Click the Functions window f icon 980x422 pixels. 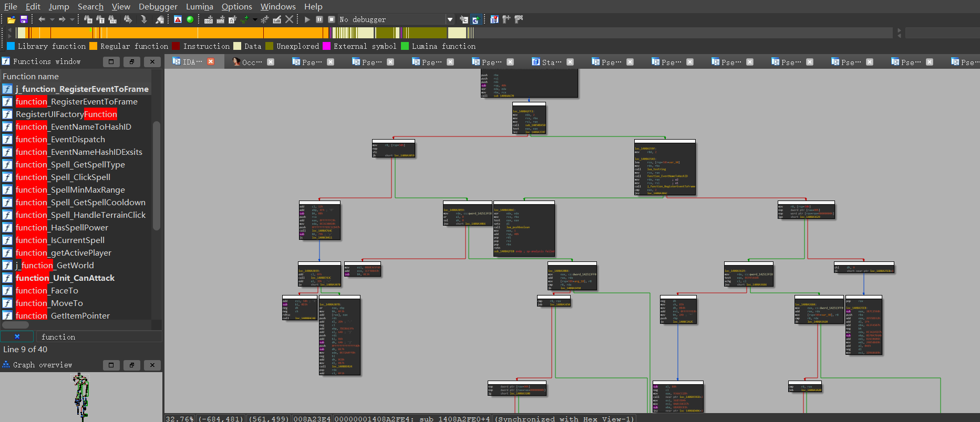[6, 61]
